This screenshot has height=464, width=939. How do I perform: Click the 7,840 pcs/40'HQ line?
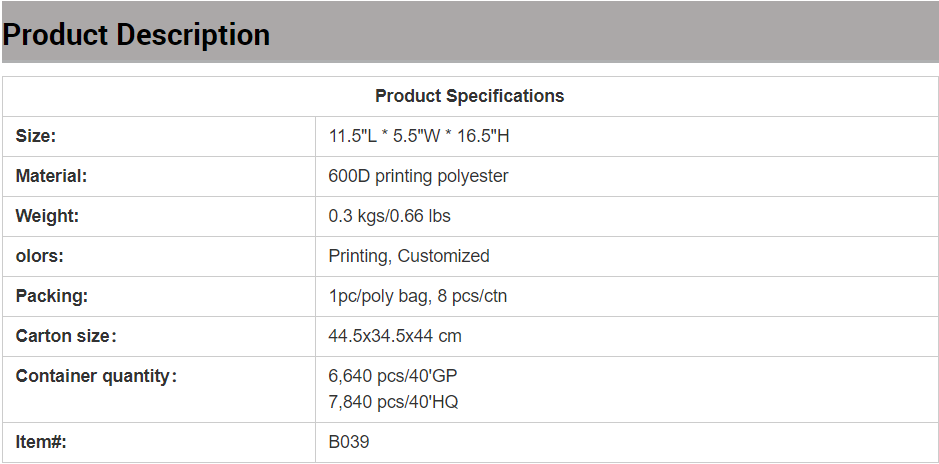pos(393,402)
